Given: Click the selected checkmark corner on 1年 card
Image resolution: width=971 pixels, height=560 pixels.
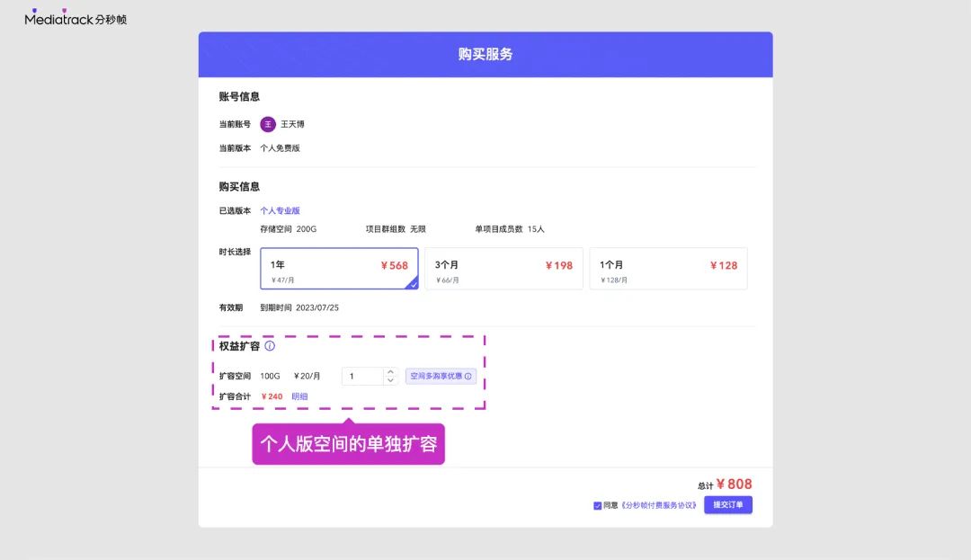Looking at the screenshot, I should tap(413, 284).
